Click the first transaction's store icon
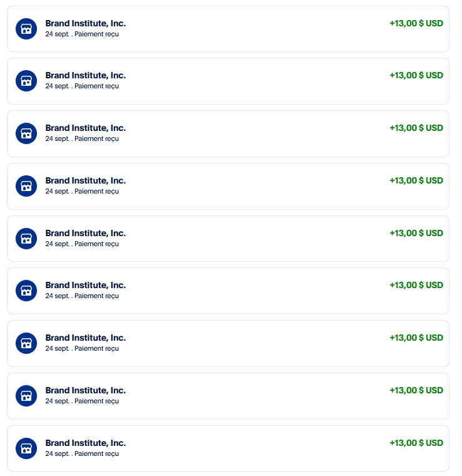Image resolution: width=462 pixels, height=476 pixels. 26,29
